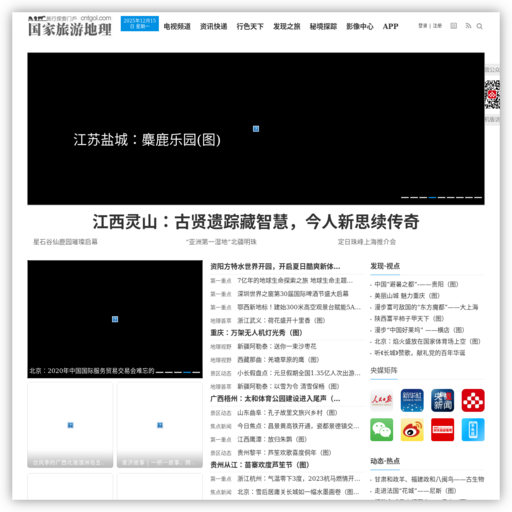Open the newspaper icon next to 注册
Screen dimensions: 512x512
pyautogui.click(x=454, y=26)
